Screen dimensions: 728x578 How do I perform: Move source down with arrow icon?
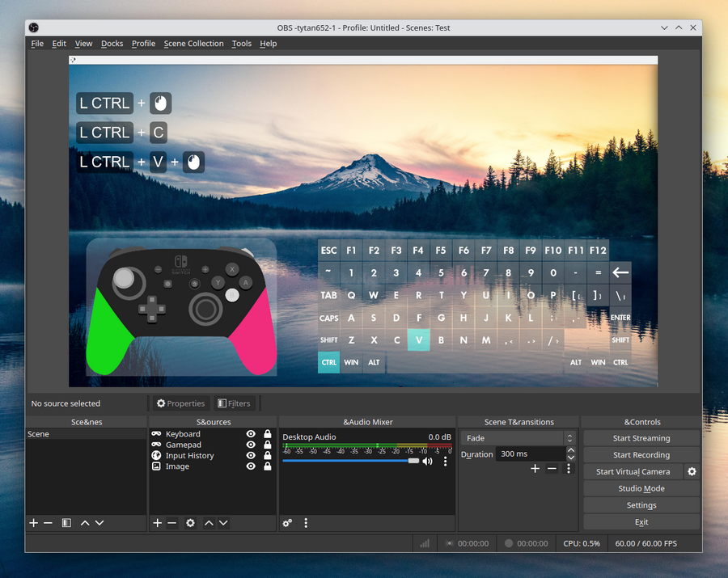(223, 523)
